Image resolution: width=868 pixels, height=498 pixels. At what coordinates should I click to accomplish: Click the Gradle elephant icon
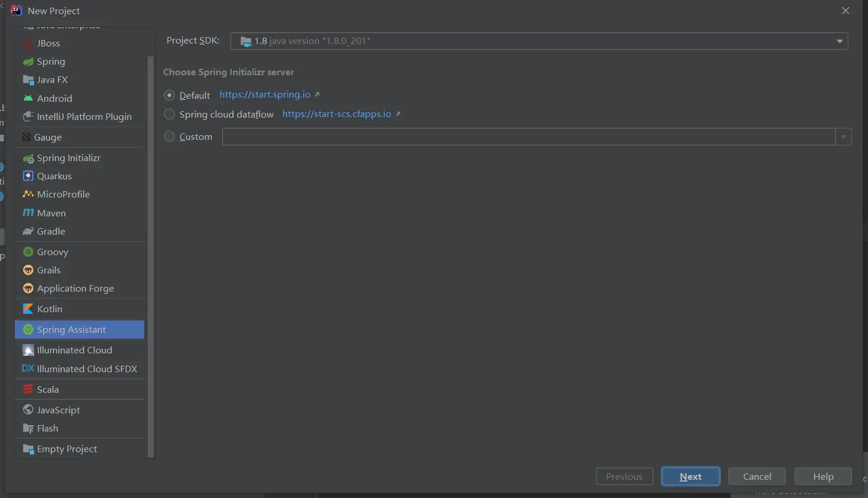coord(28,231)
